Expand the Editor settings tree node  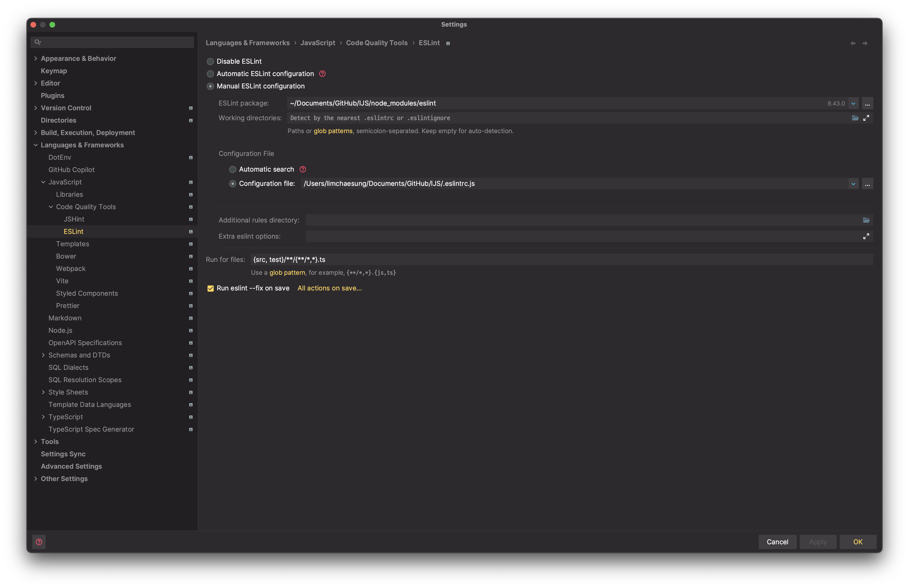[x=35, y=83]
